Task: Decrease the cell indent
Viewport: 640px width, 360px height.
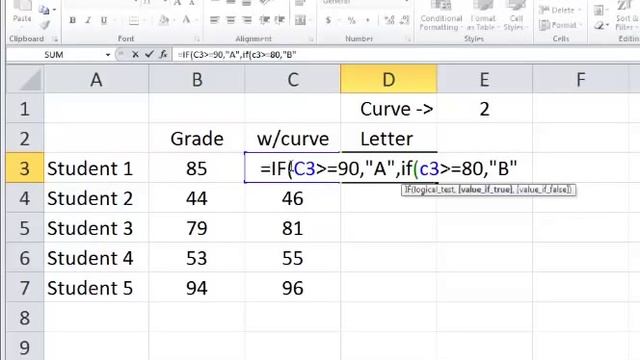Action: (264, 20)
